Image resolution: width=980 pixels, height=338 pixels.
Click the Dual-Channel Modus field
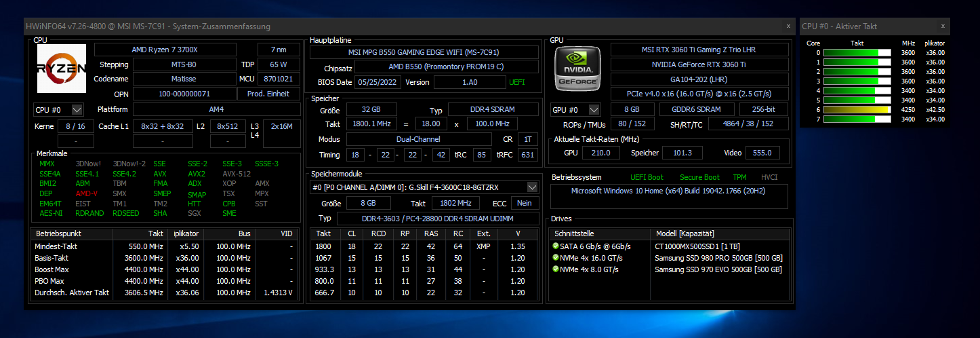click(x=418, y=138)
